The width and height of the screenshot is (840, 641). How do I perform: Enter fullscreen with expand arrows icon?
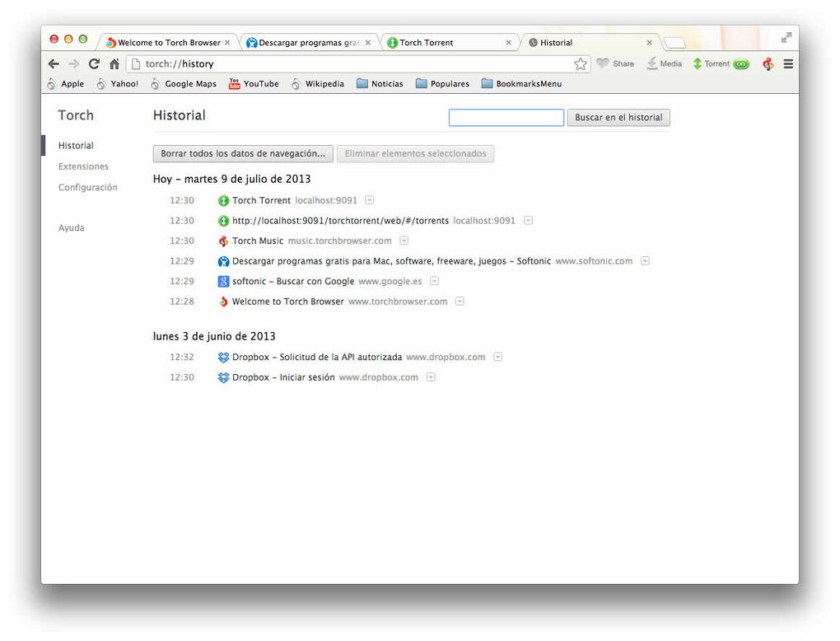(786, 37)
